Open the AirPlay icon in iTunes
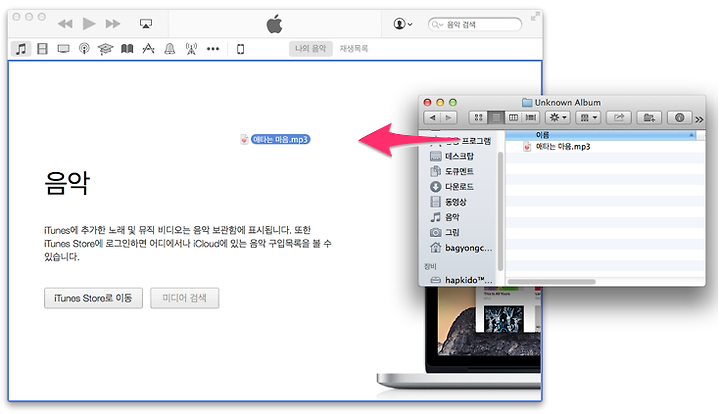The image size is (720, 414). 146,23
